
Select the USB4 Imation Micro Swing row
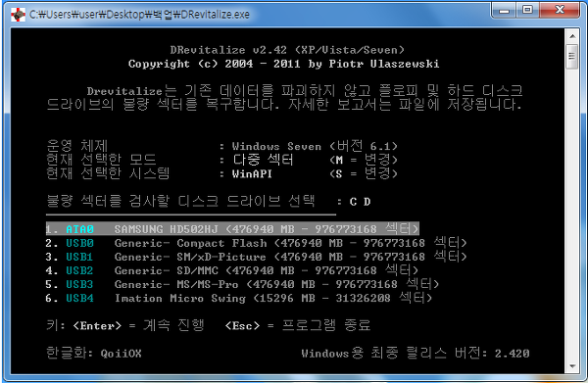click(x=239, y=298)
